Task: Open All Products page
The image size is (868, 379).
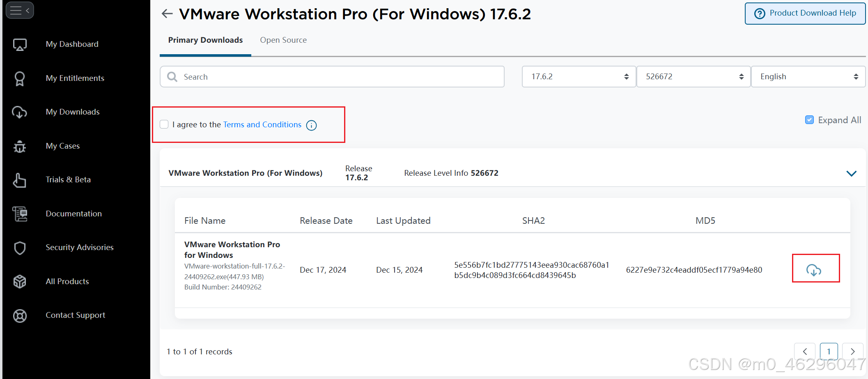Action: (67, 281)
